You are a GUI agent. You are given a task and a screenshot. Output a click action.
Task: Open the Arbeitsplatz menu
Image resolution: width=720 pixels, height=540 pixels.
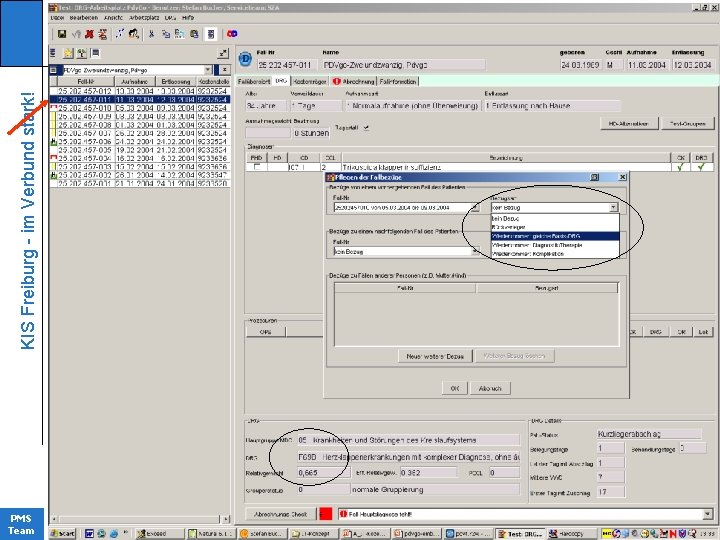[x=144, y=17]
